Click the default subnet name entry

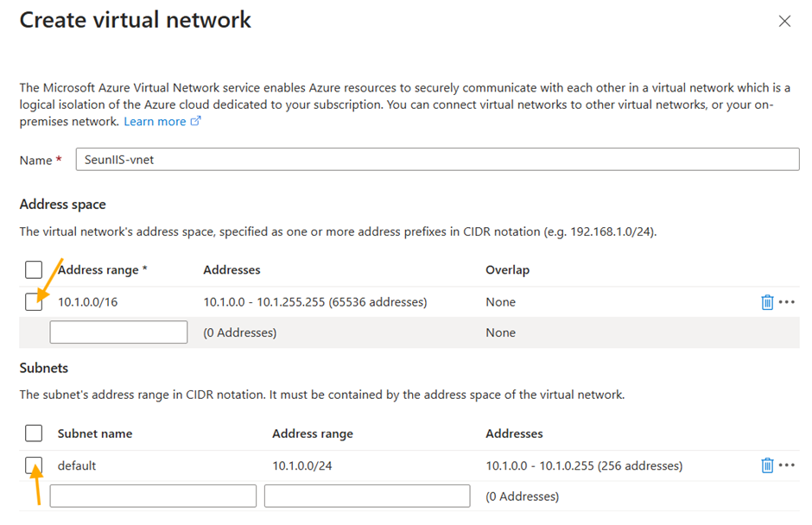click(77, 465)
